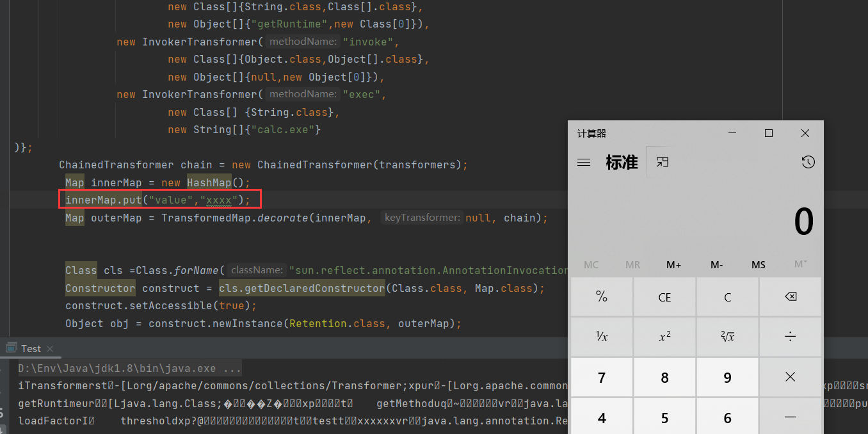
Task: Click the digit 7 key
Action: 602,377
